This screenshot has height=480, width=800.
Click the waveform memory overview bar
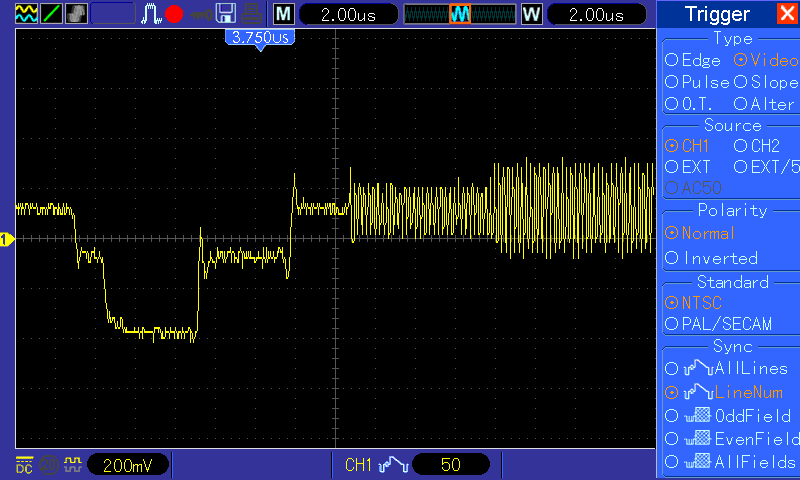460,14
